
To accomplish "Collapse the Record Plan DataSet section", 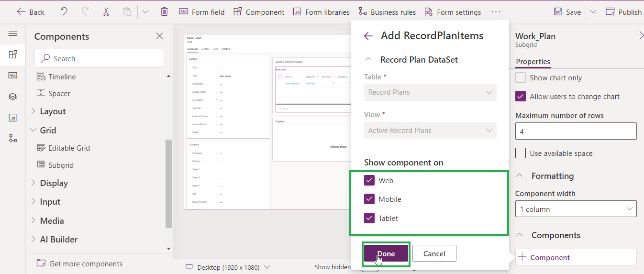I will pos(368,60).
